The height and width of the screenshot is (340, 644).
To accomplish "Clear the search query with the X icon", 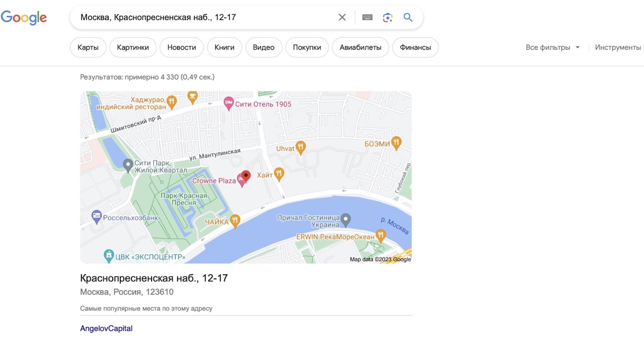I will (342, 17).
